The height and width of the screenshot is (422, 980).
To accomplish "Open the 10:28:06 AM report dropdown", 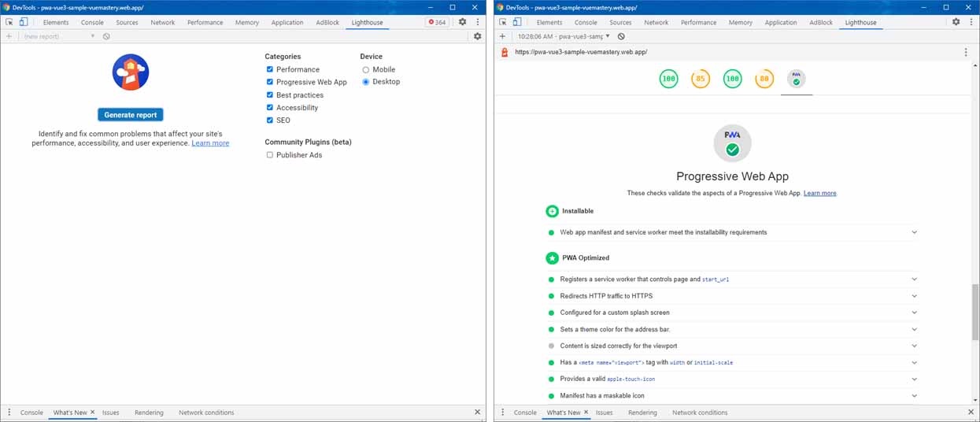I will pos(564,36).
